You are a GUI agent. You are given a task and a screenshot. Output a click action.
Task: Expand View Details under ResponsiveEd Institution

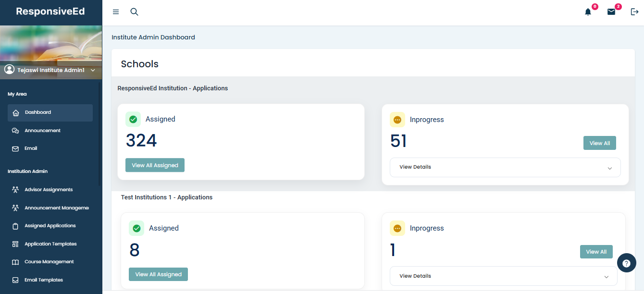point(505,167)
